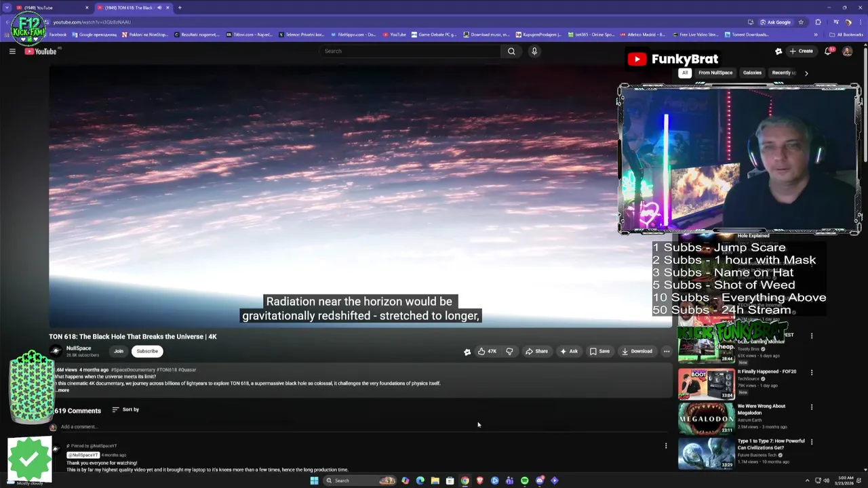Screen dimensions: 868x488
Task: Open Microsoft Edge from taskbar
Action: coord(420,481)
